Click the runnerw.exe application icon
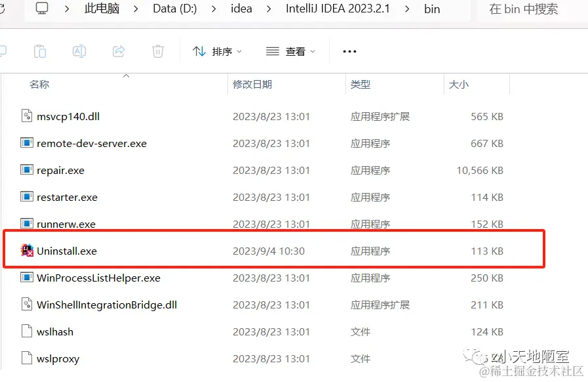Screen dimensions: 588x382 pyautogui.click(x=27, y=224)
